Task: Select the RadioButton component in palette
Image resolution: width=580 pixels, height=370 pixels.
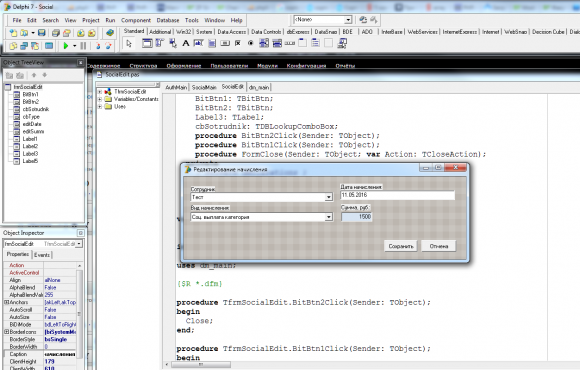Action: coord(251,43)
